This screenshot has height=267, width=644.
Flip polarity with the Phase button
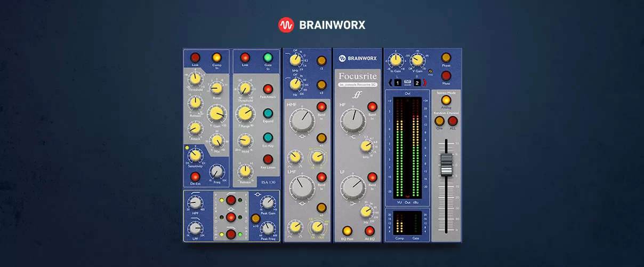[x=446, y=58]
